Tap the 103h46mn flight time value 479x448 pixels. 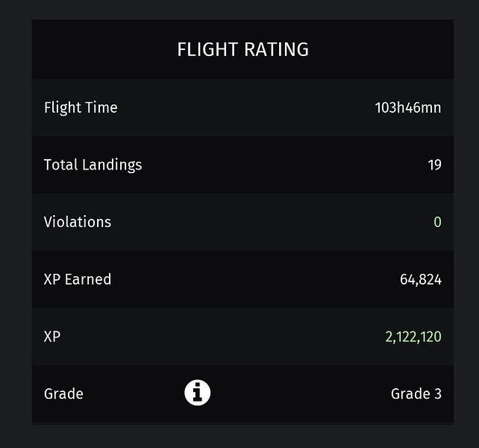click(408, 108)
